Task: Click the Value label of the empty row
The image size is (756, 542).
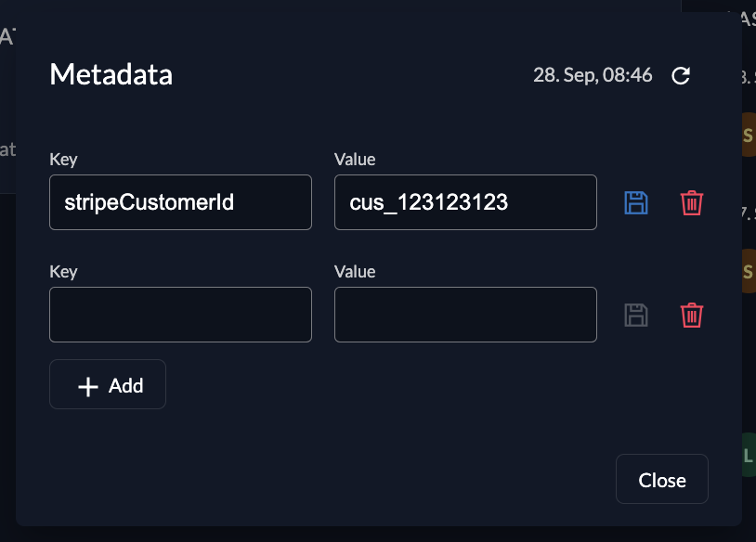Action: click(355, 272)
